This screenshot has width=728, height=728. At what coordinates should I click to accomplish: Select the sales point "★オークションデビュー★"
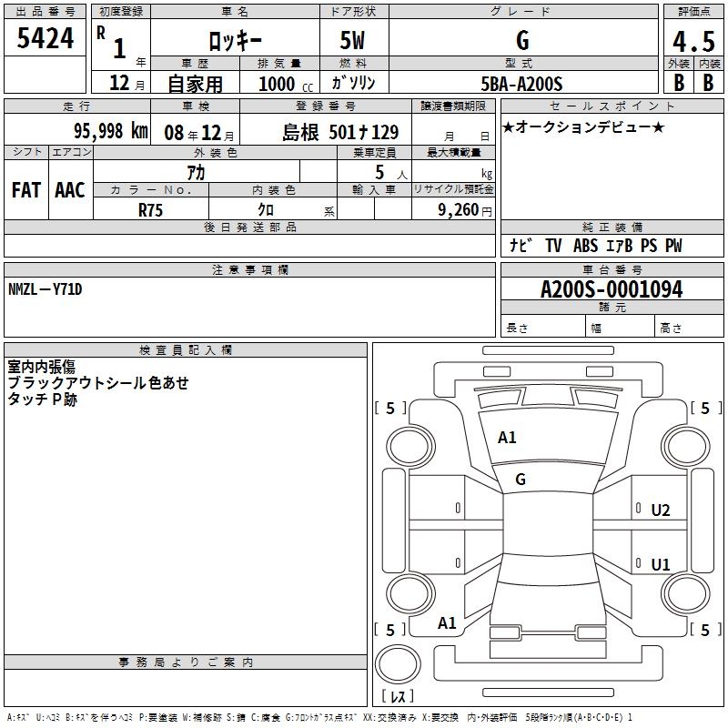pyautogui.click(x=583, y=126)
